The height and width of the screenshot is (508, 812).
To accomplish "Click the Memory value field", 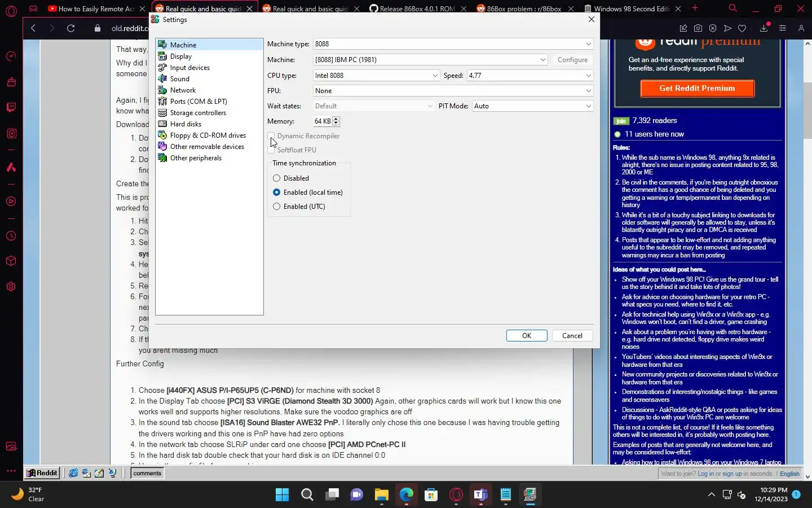I will (323, 121).
